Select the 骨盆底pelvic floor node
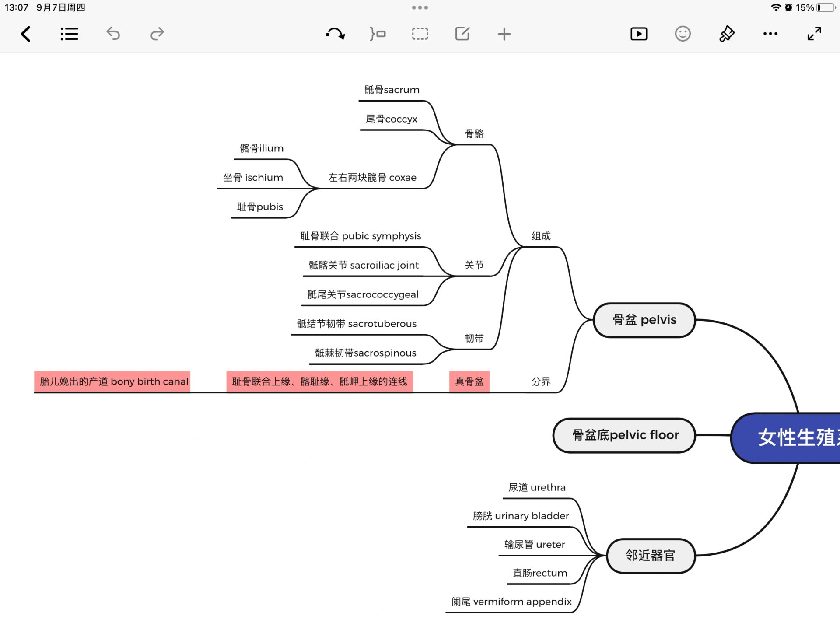 click(x=625, y=435)
